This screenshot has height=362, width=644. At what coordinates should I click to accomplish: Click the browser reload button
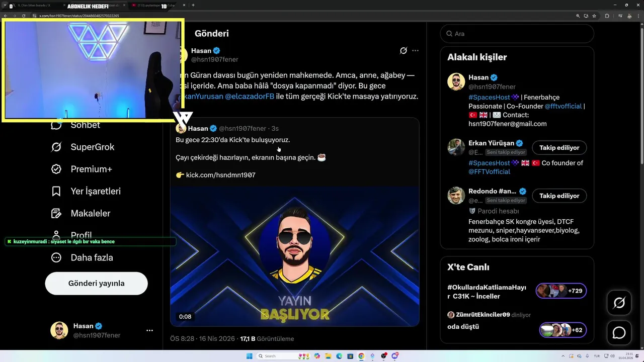tap(24, 16)
